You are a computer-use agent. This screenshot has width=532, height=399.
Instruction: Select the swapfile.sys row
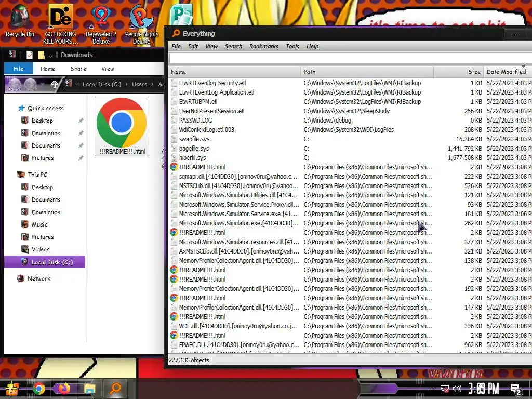351,139
